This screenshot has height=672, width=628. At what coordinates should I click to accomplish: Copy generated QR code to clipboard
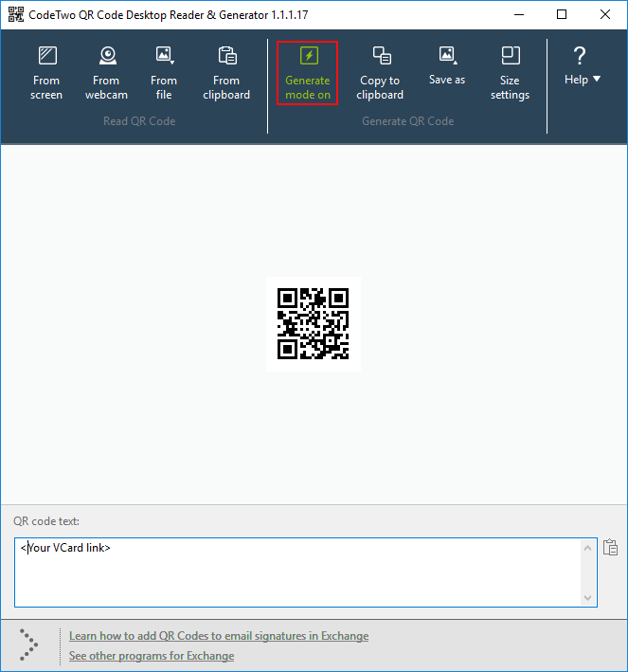(x=380, y=73)
